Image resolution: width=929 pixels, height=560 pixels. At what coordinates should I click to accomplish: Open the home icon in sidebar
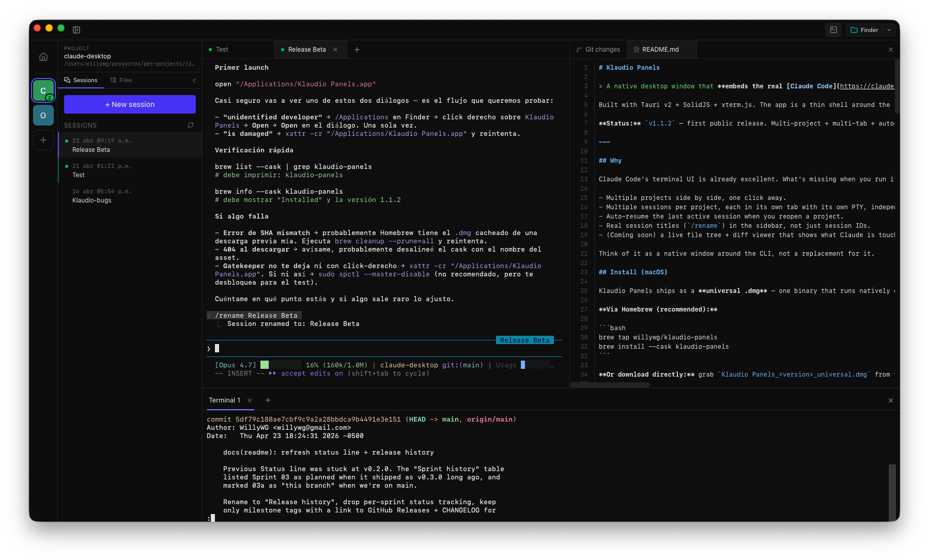[x=43, y=57]
